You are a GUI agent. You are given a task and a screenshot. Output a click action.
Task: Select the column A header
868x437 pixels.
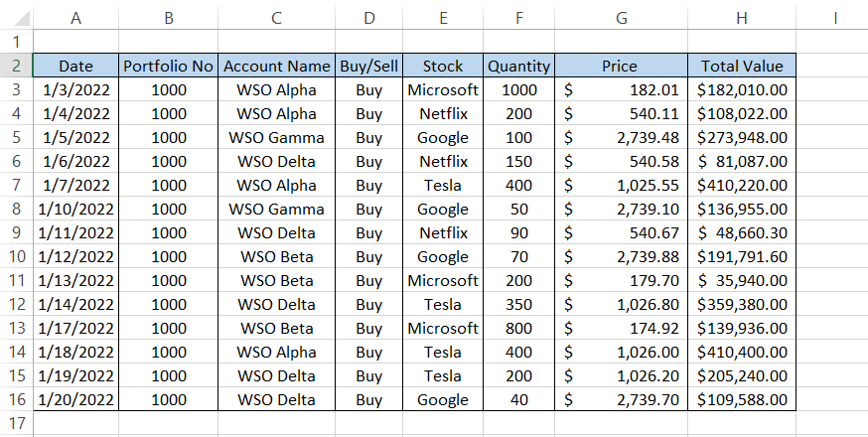[x=75, y=17]
